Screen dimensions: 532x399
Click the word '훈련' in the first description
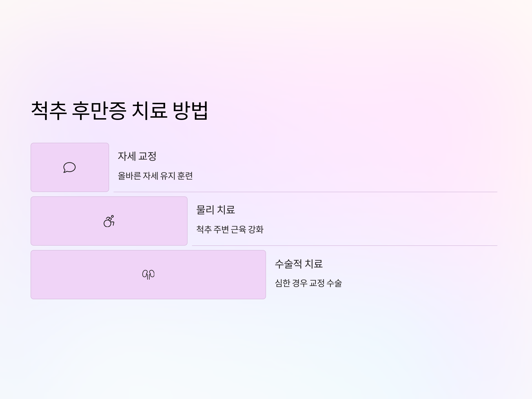click(185, 176)
